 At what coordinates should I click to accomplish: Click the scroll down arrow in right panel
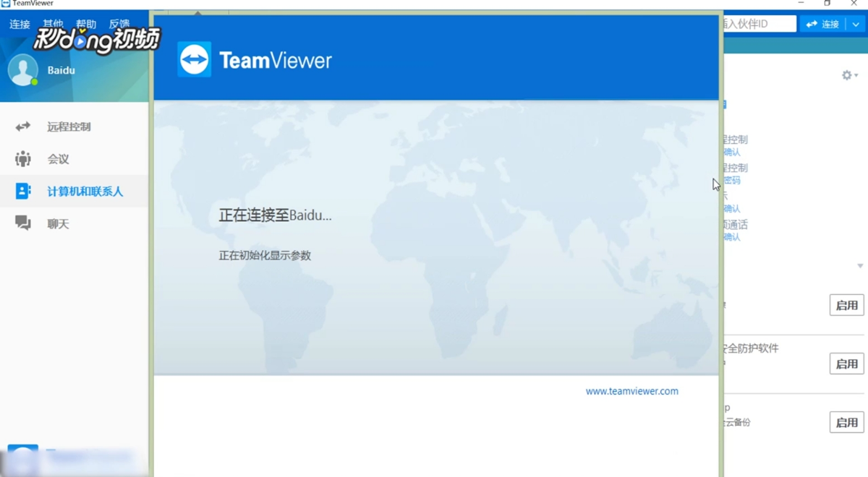[860, 266]
